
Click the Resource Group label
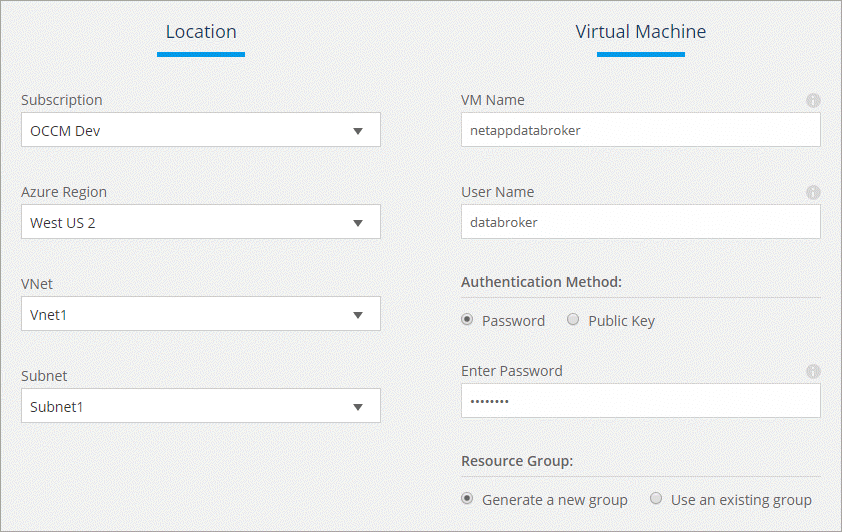click(518, 461)
